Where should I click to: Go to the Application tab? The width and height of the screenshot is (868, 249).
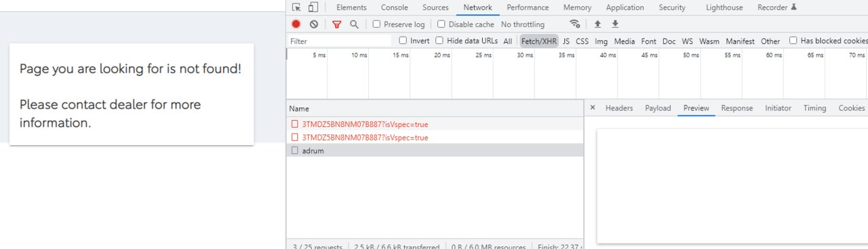click(x=625, y=7)
